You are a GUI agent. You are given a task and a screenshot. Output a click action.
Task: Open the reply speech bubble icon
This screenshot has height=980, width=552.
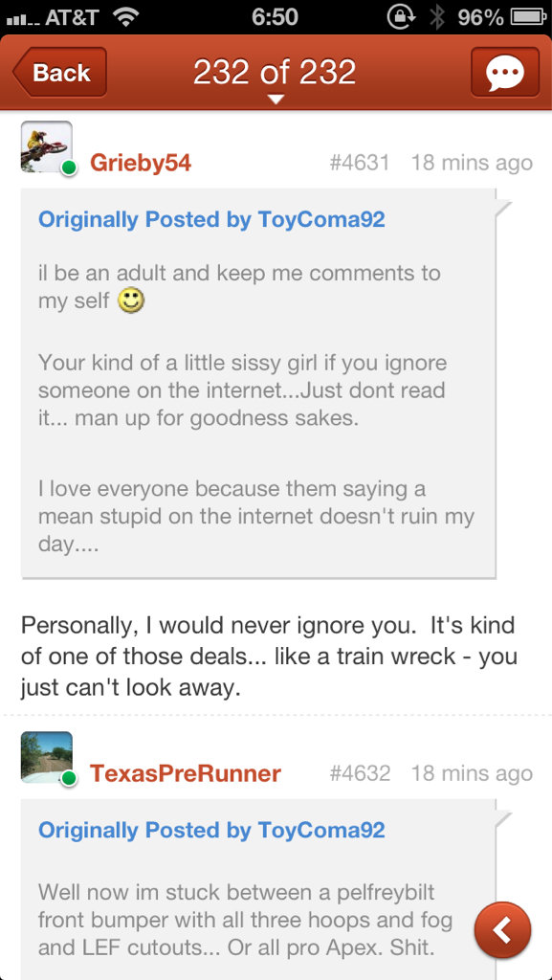pos(504,73)
